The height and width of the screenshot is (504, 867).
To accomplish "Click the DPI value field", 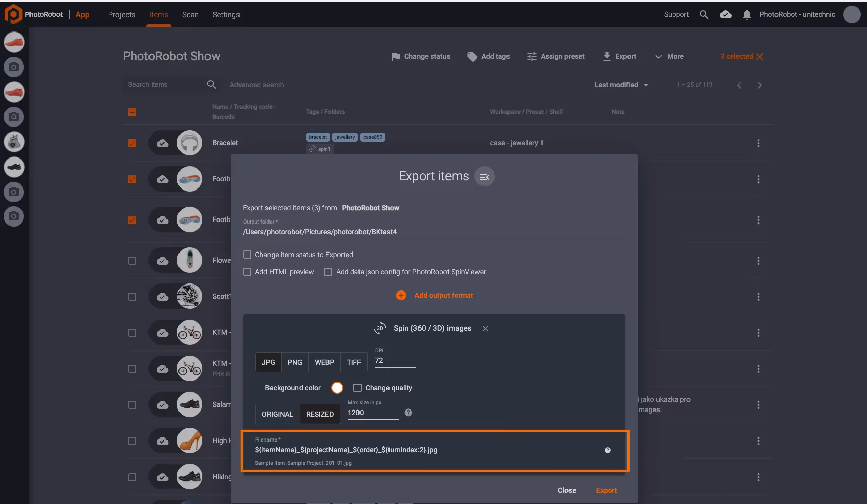I will click(395, 360).
